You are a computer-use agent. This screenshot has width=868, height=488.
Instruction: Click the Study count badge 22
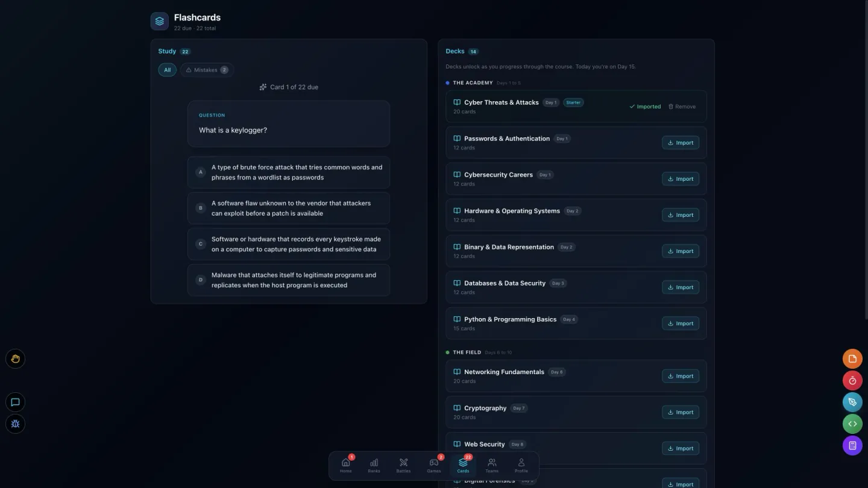point(185,52)
